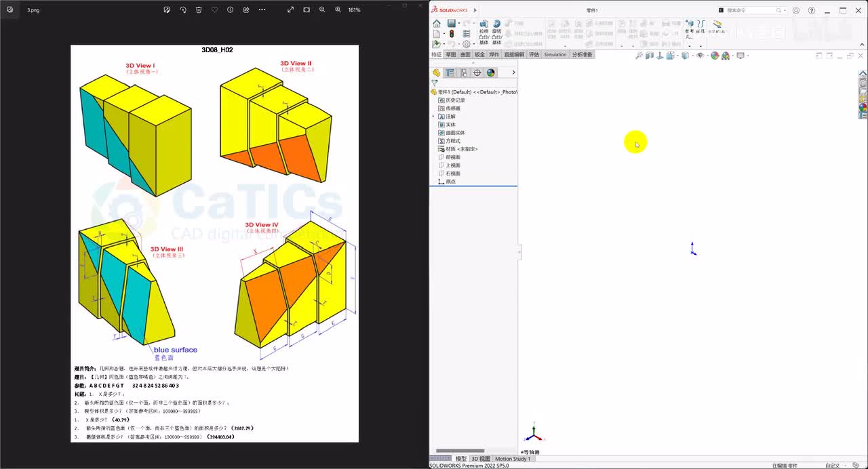The height and width of the screenshot is (469, 868).
Task: Switch to the 焊件 ribbon tab
Action: point(494,55)
